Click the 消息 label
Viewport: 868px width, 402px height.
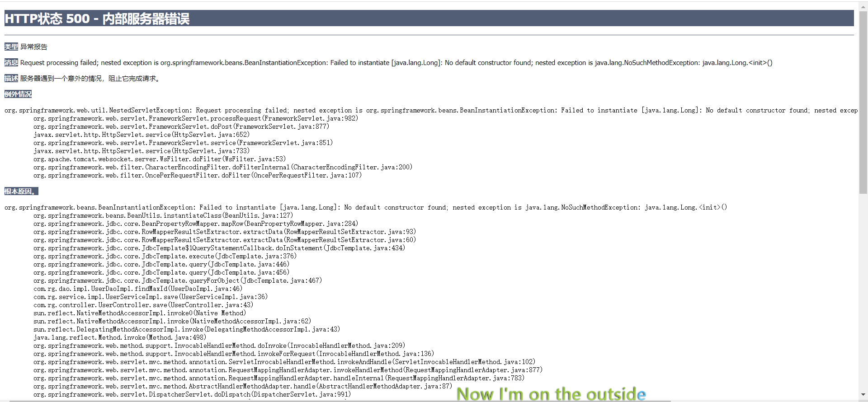coord(11,62)
